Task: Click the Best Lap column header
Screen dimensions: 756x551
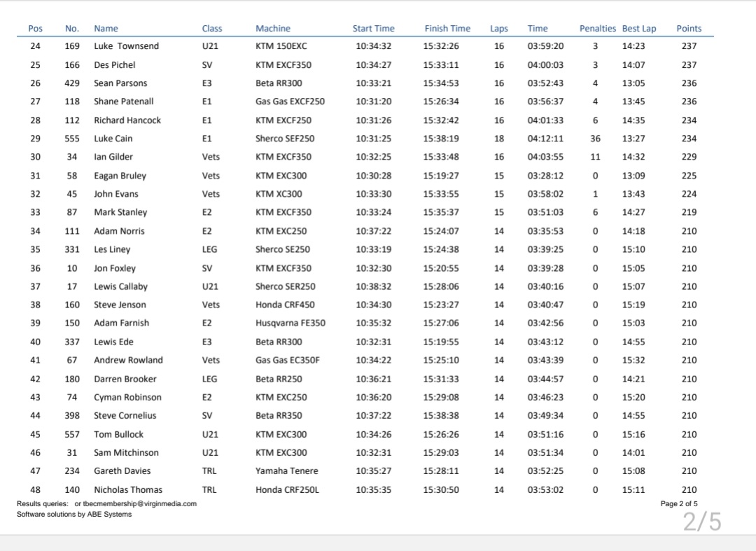Action: point(639,29)
